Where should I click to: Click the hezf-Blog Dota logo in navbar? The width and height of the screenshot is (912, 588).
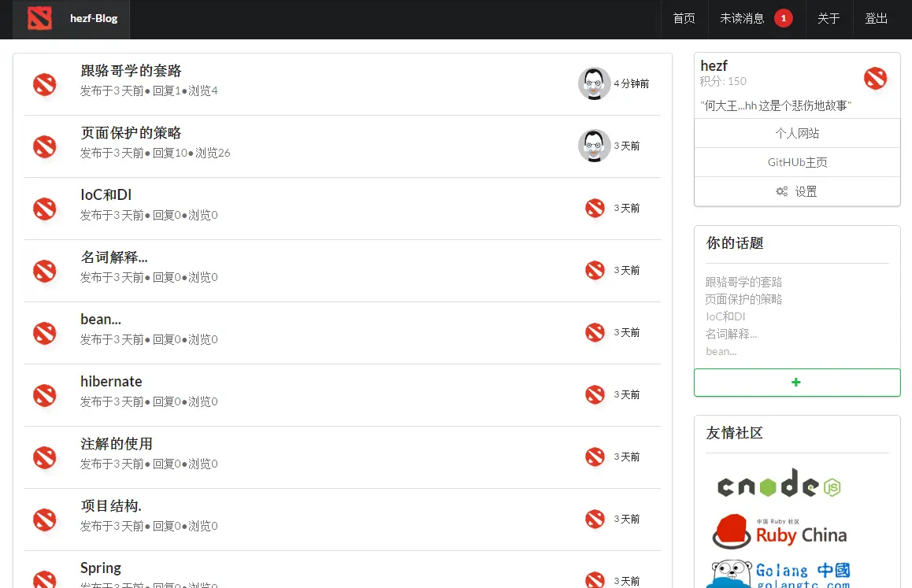coord(39,18)
